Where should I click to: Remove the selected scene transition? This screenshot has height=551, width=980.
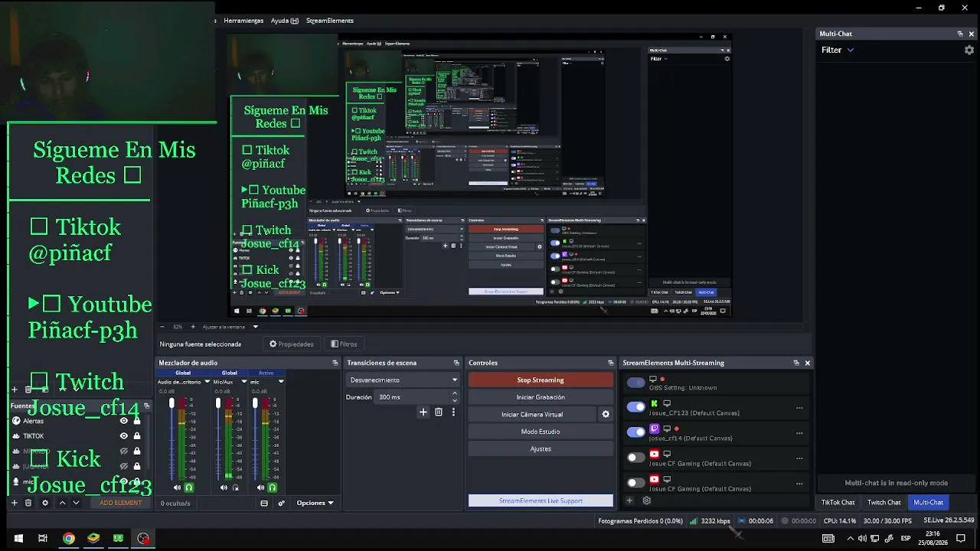(x=439, y=412)
